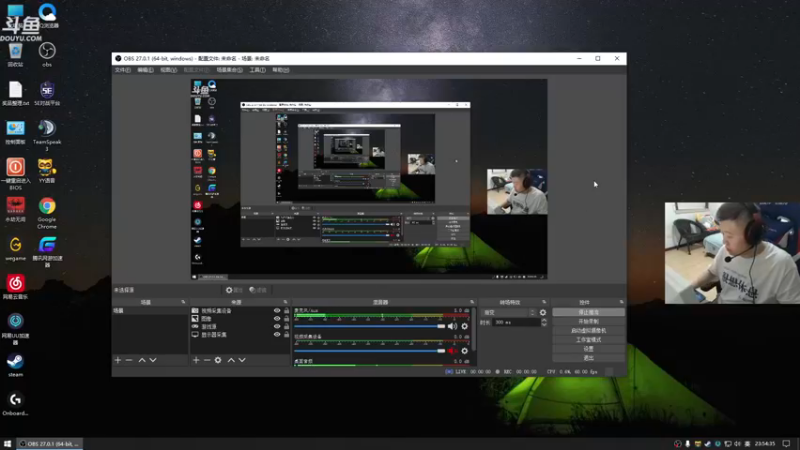Open the Google Chrome desktop icon

point(47,213)
